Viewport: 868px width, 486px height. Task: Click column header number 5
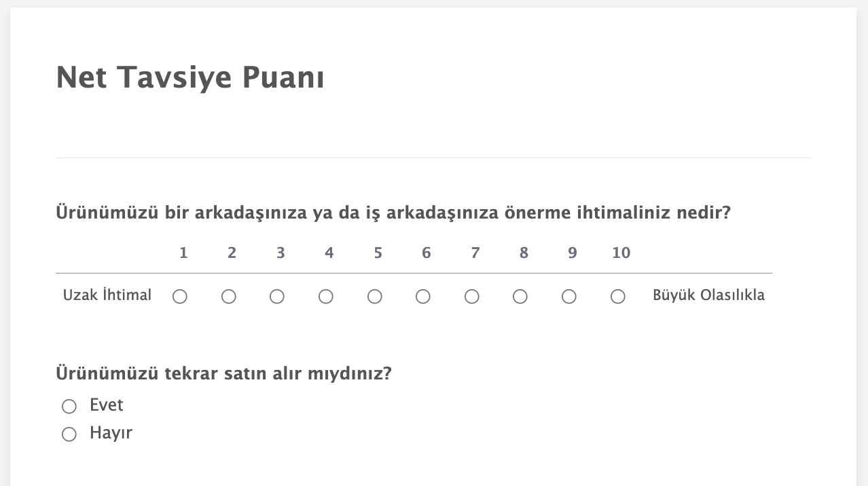coord(378,253)
